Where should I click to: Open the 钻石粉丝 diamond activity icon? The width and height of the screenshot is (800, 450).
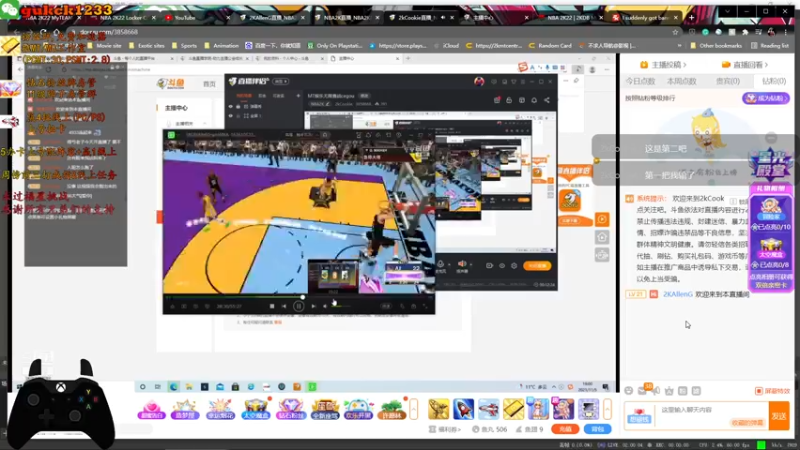pyautogui.click(x=290, y=409)
